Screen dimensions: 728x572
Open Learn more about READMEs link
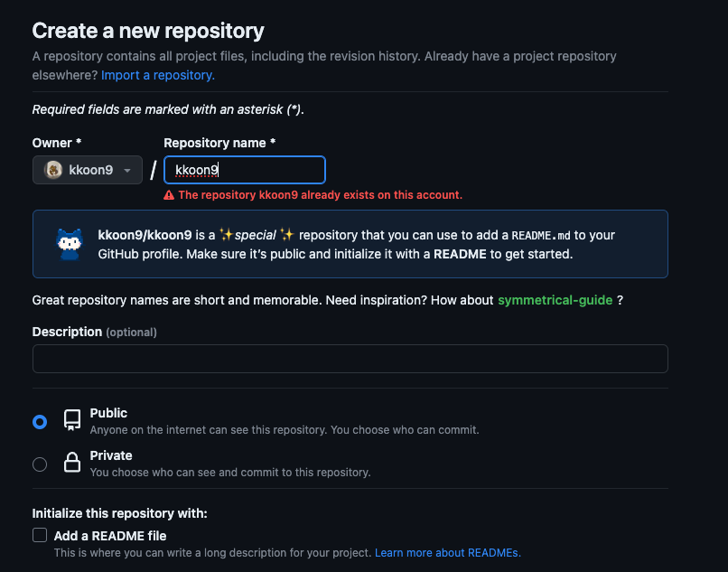(448, 553)
